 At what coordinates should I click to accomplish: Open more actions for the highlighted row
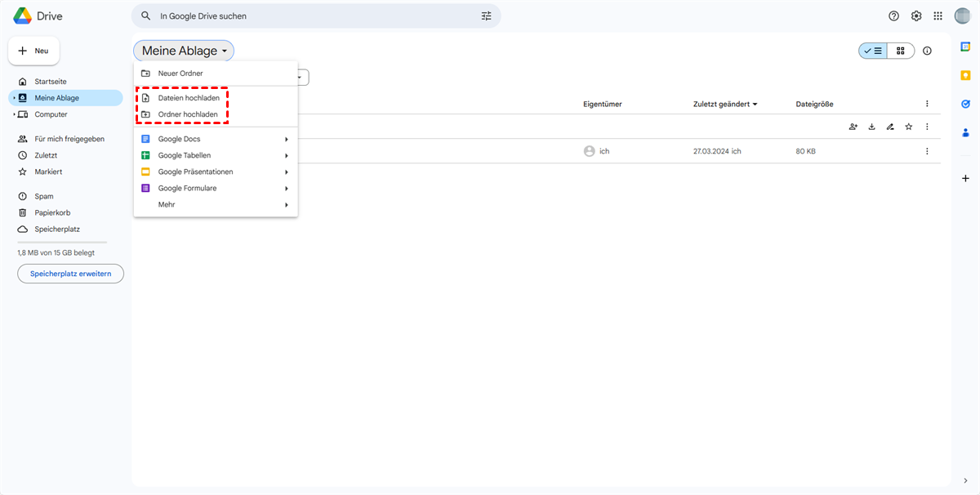(927, 127)
